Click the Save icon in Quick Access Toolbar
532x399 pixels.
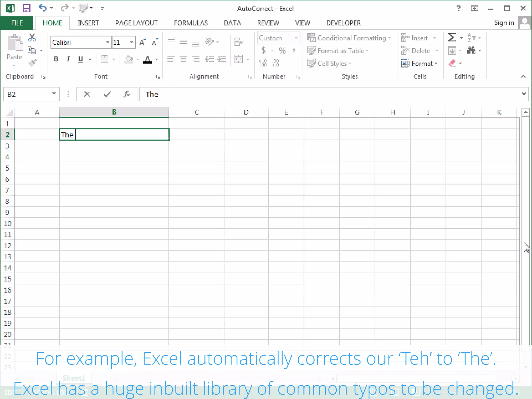[x=26, y=8]
